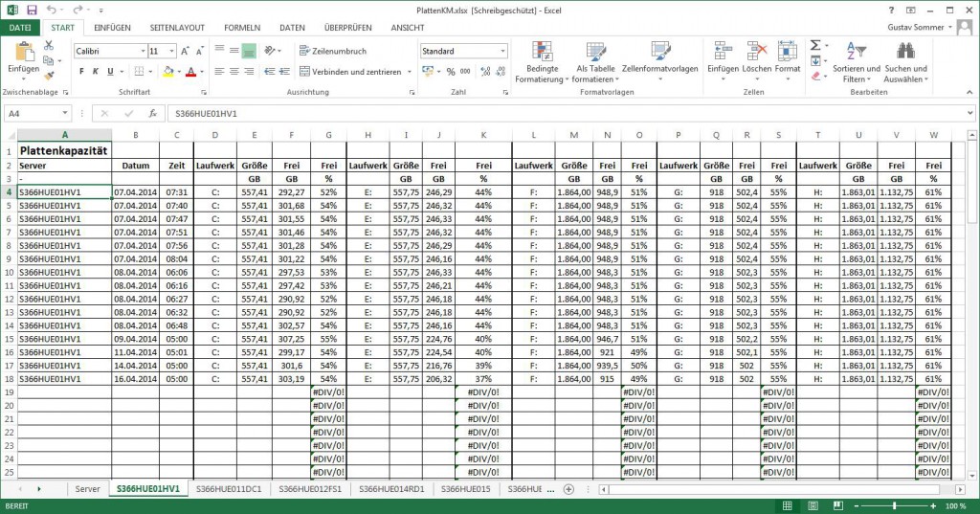980x514 pixels.
Task: Add a new sheet with plus button
Action: tap(568, 489)
